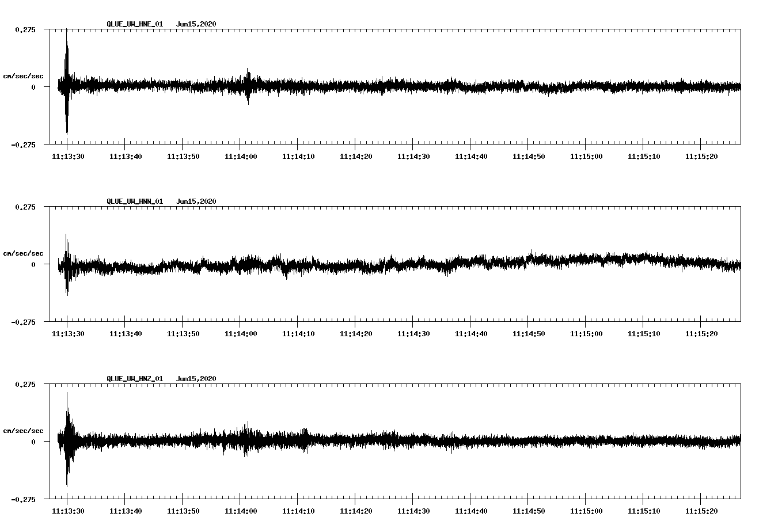Click the 11:14:40 time label under HNN plot
Image resolution: width=782 pixels, height=532 pixels.
pyautogui.click(x=471, y=334)
